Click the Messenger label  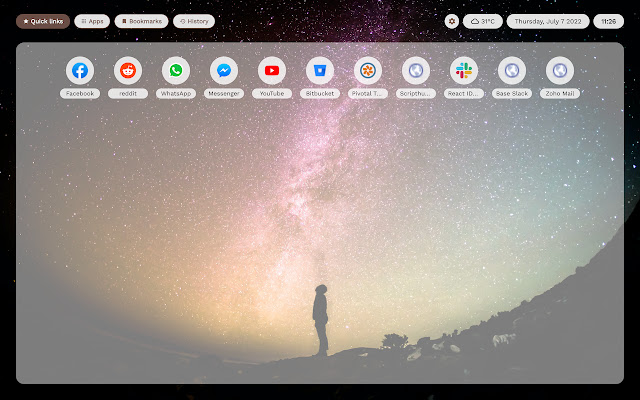(224, 93)
